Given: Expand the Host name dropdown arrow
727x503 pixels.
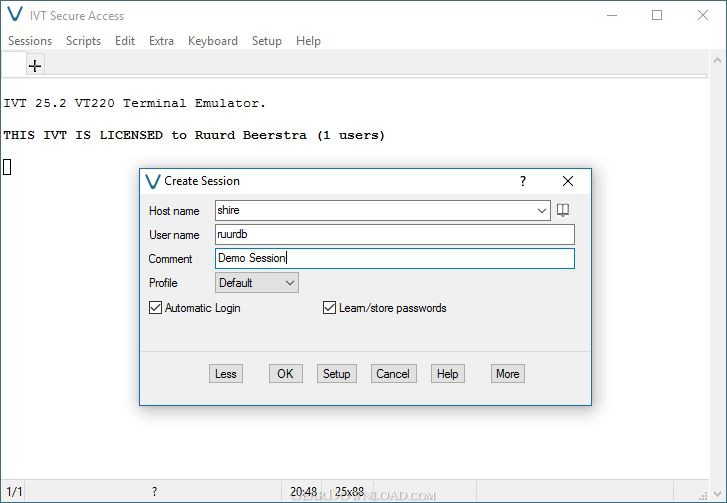Looking at the screenshot, I should (542, 210).
